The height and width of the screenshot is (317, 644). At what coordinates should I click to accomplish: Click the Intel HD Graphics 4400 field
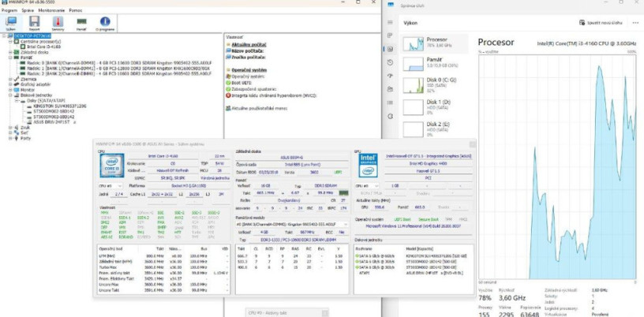(429, 164)
